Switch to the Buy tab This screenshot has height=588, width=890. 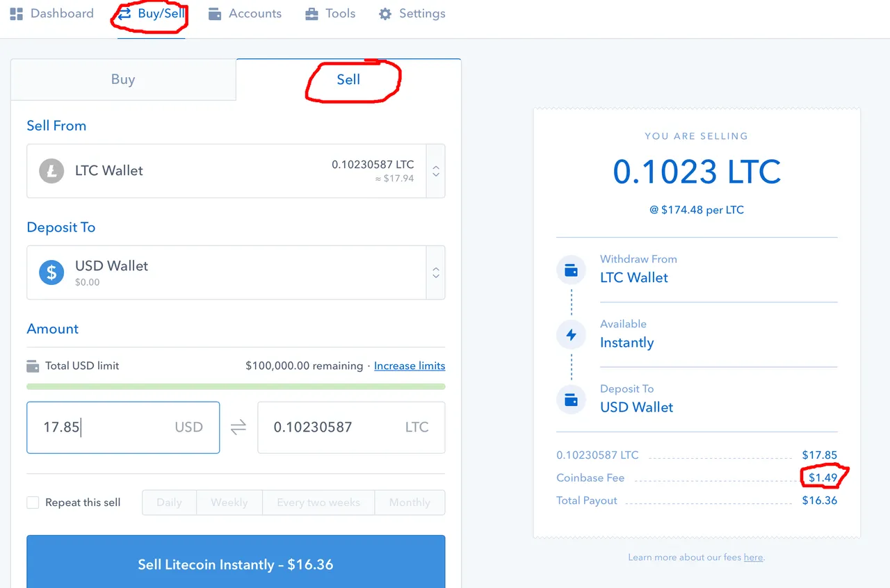point(123,79)
